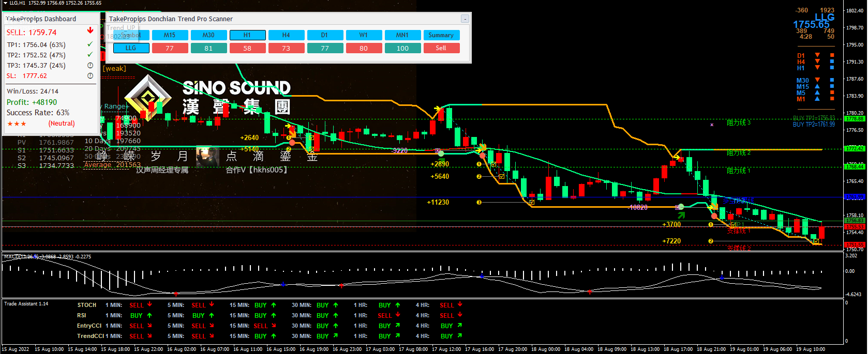Viewport: 868px width, 354px height.
Task: Choose the D1 timeframe in the scanner
Action: click(x=325, y=35)
